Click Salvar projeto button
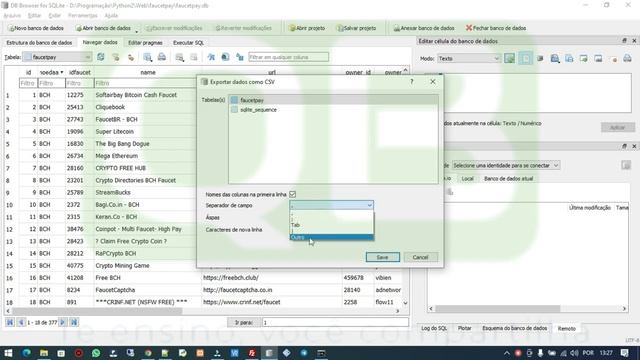This screenshot has width=640, height=360. [356, 28]
